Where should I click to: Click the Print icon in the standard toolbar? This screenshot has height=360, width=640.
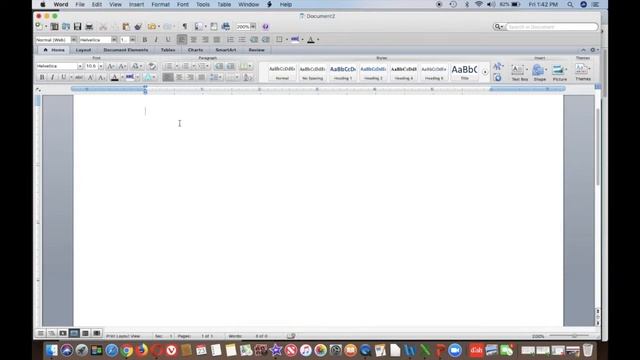89,27
